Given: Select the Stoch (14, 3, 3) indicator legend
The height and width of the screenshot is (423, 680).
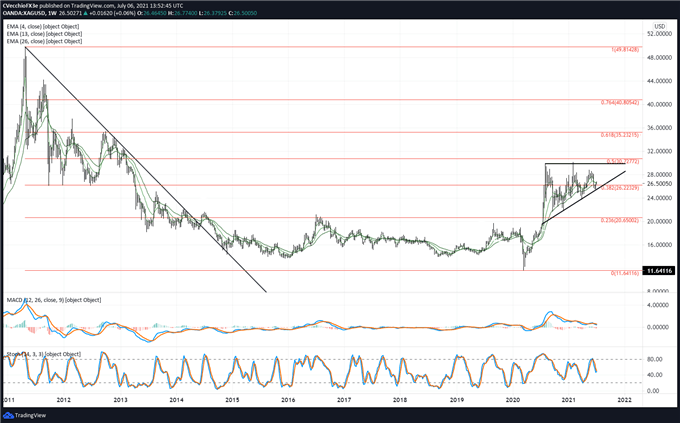Looking at the screenshot, I should (44, 354).
